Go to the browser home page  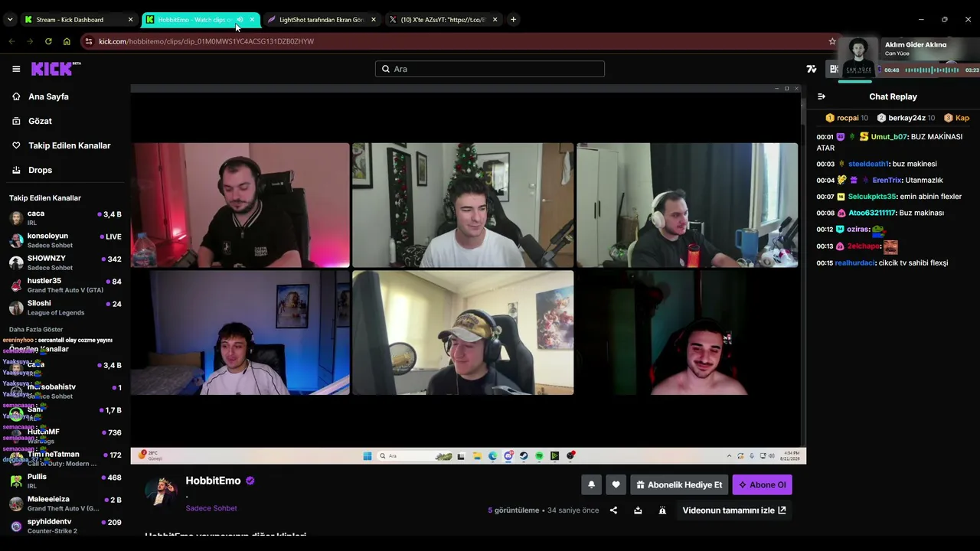coord(67,41)
